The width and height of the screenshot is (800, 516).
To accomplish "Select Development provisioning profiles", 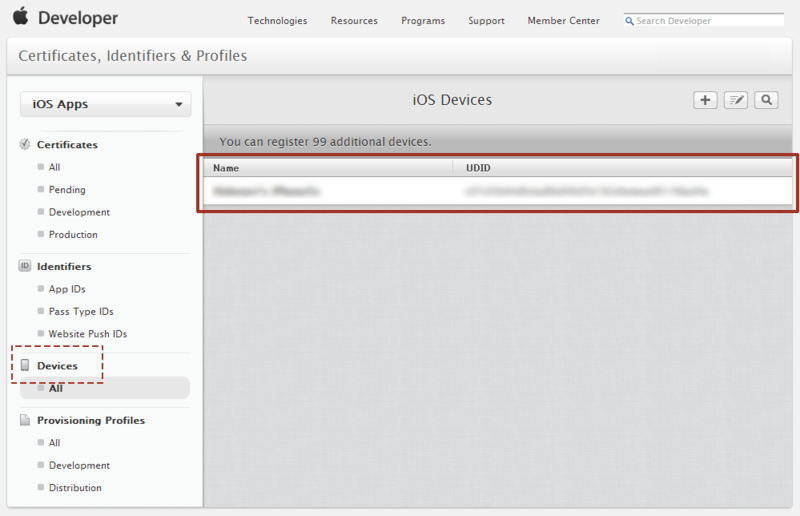I will 79,465.
